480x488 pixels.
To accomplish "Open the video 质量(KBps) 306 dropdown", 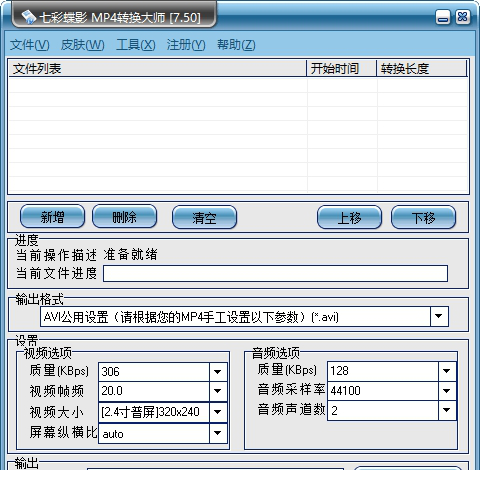I will 218,372.
